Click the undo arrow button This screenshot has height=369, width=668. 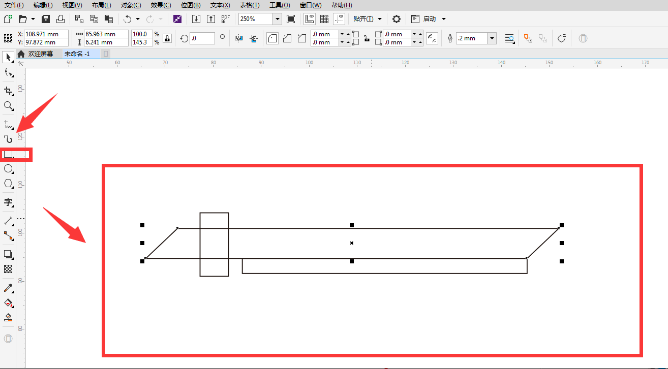pyautogui.click(x=127, y=19)
